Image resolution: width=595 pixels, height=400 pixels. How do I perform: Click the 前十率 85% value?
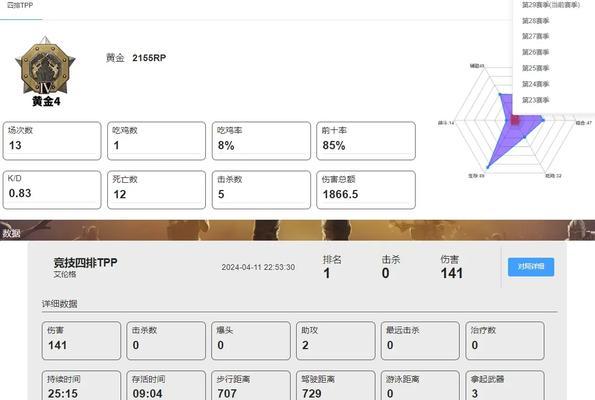pyautogui.click(x=334, y=145)
